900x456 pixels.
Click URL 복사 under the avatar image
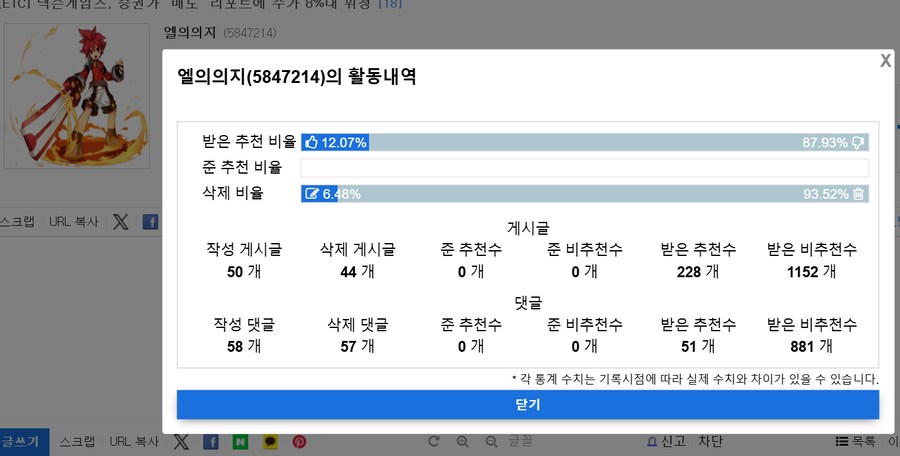tap(73, 222)
